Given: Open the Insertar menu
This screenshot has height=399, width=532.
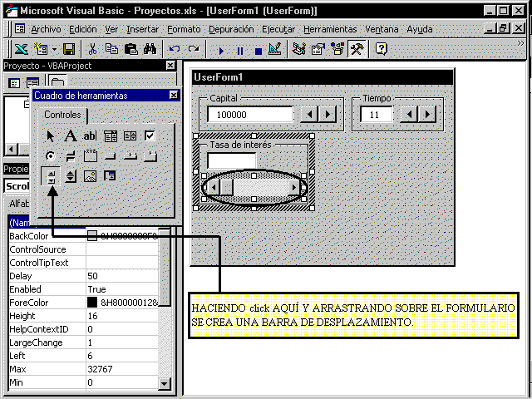Looking at the screenshot, I should click(x=142, y=30).
